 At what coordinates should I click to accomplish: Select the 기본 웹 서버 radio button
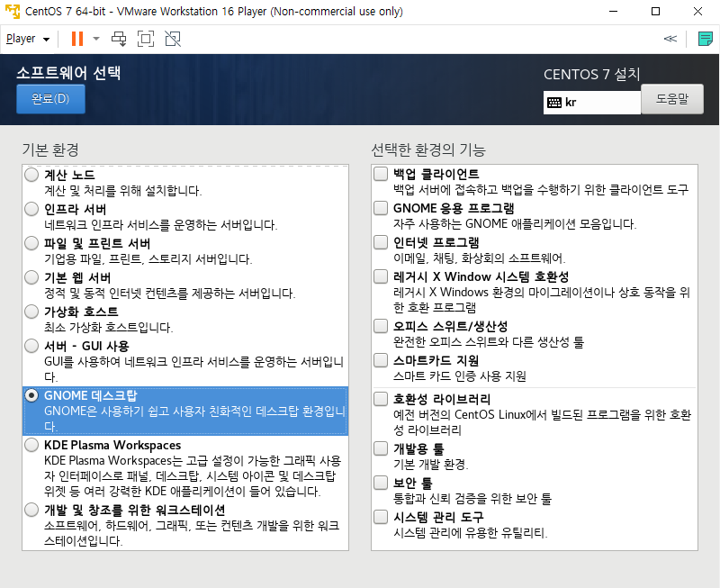[31, 277]
